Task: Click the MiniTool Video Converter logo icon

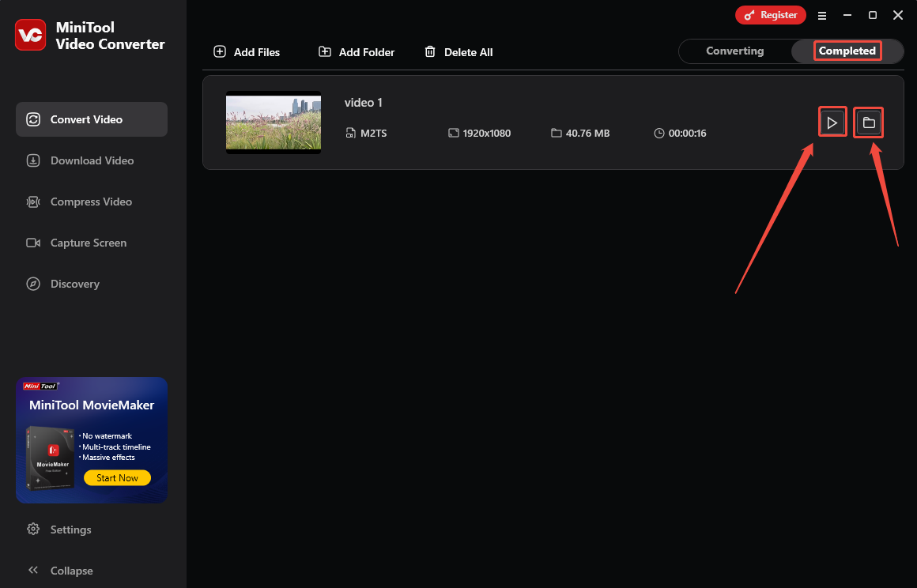Action: click(x=30, y=35)
